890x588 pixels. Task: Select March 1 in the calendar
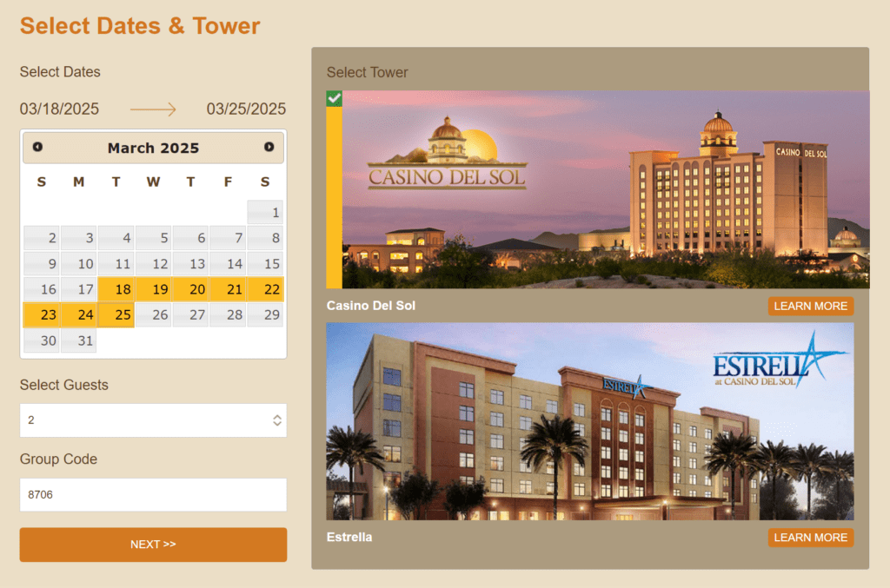tap(265, 213)
